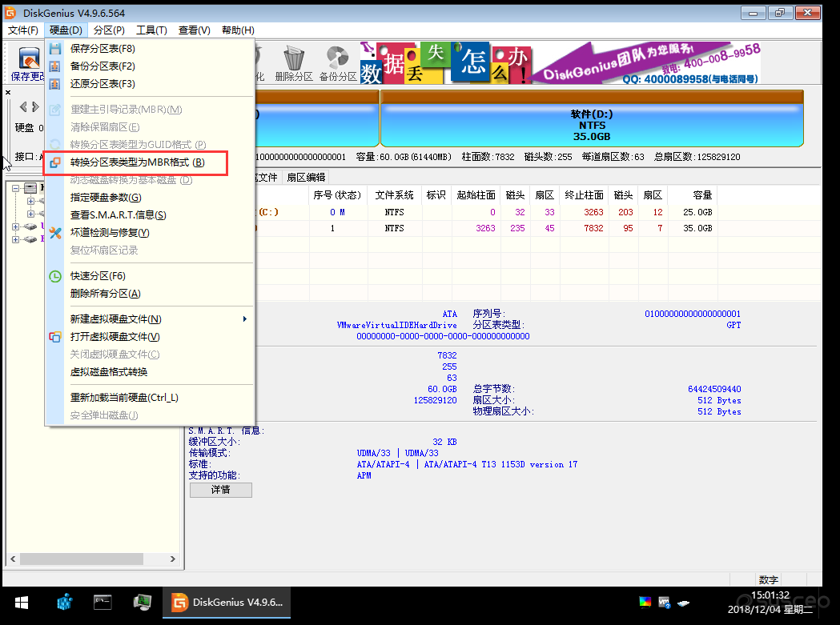Click the bad sector repair tools icon
Image resolution: width=840 pixels, height=625 pixels.
click(55, 233)
